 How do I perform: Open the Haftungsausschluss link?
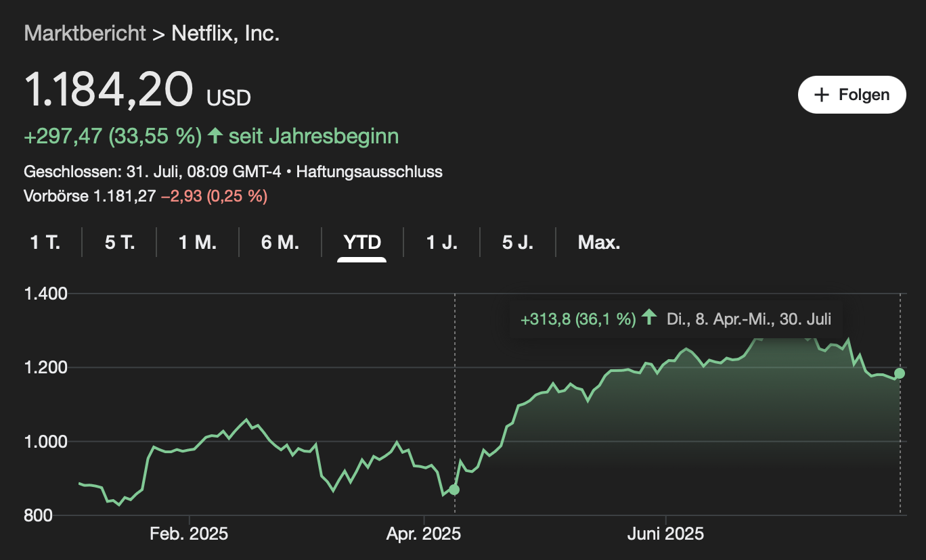click(370, 172)
